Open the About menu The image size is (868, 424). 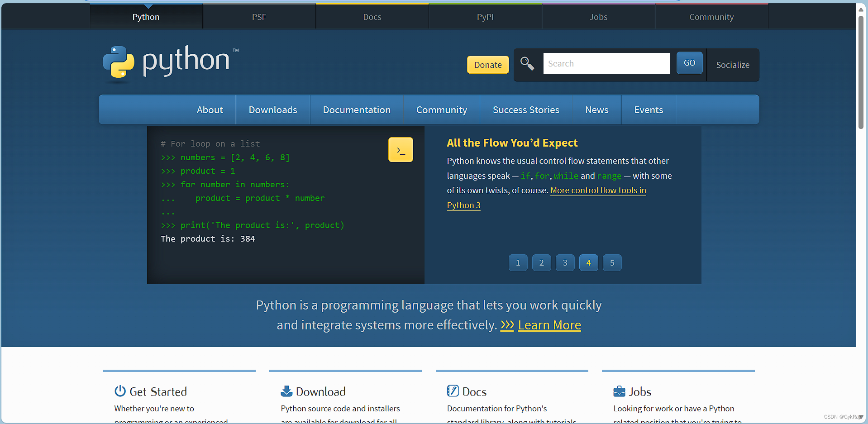pyautogui.click(x=210, y=110)
